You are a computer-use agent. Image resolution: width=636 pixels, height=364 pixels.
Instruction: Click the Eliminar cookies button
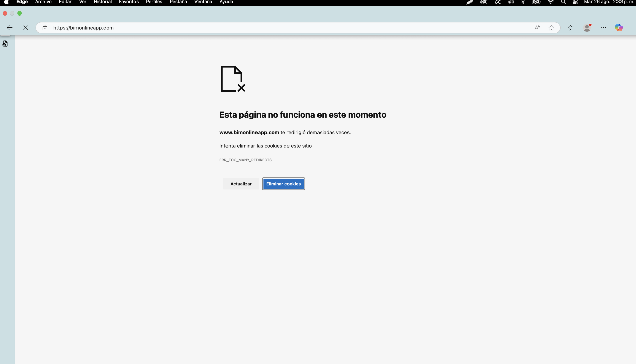(283, 184)
